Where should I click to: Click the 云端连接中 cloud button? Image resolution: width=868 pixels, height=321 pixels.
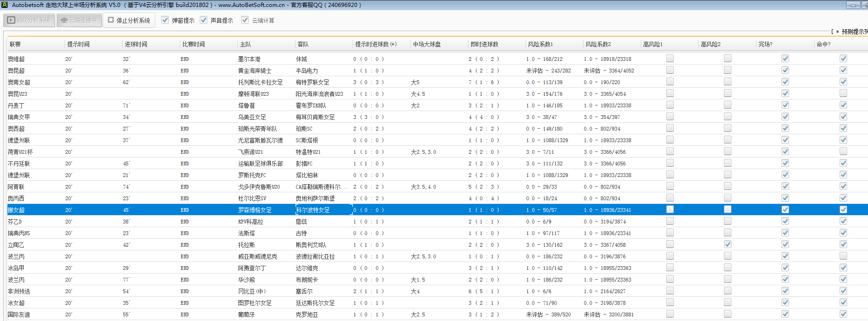click(x=79, y=20)
